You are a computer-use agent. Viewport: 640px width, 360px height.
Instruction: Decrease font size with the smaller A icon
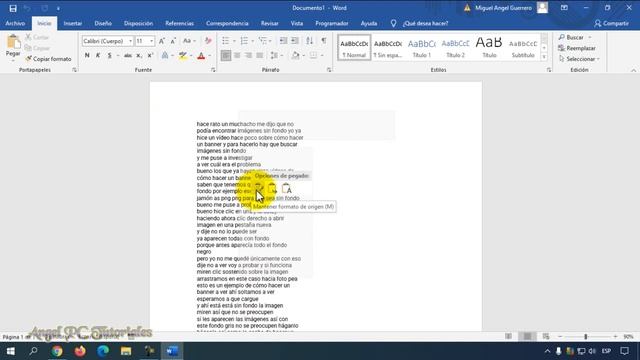coord(173,41)
